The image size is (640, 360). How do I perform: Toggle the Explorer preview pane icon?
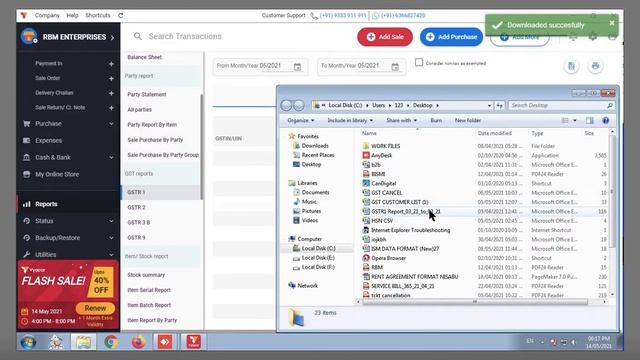590,120
